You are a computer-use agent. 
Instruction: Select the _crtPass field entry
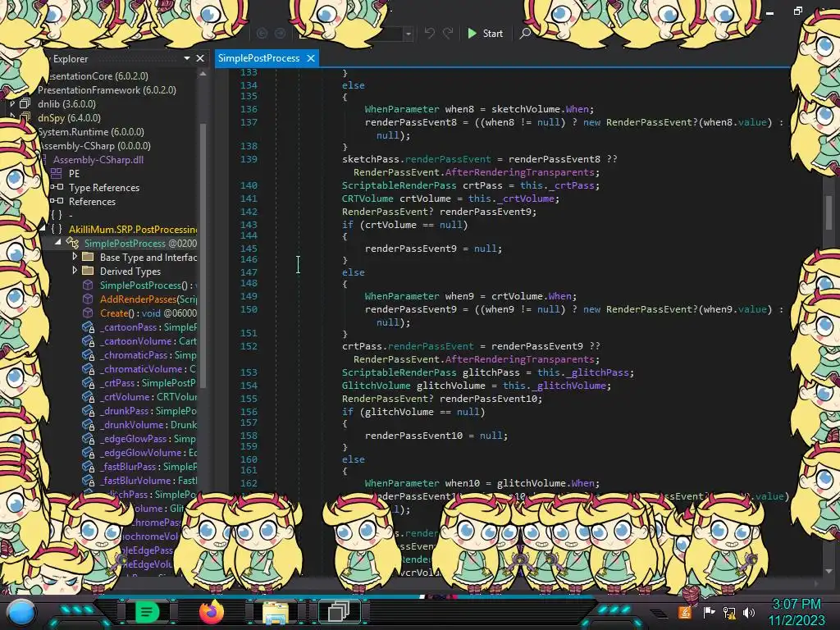click(x=148, y=382)
